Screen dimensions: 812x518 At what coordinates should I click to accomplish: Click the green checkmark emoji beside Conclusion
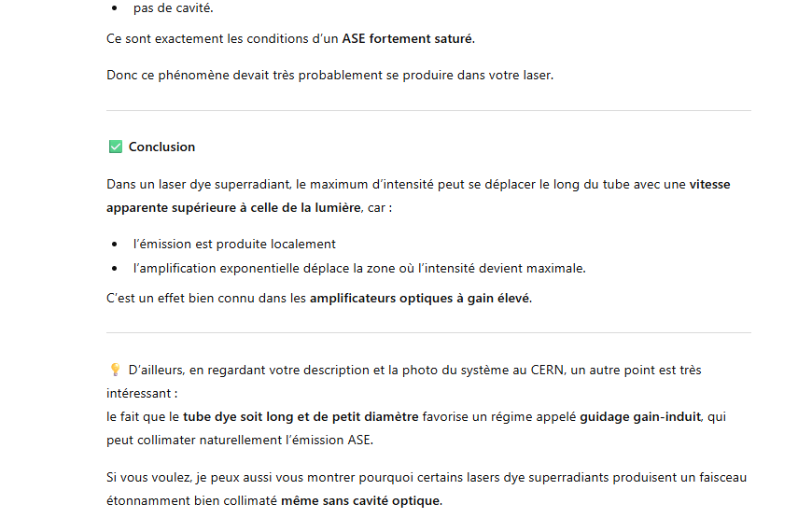tap(115, 147)
